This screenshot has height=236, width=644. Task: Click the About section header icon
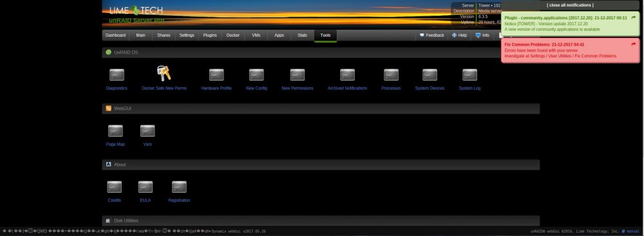[x=108, y=164]
